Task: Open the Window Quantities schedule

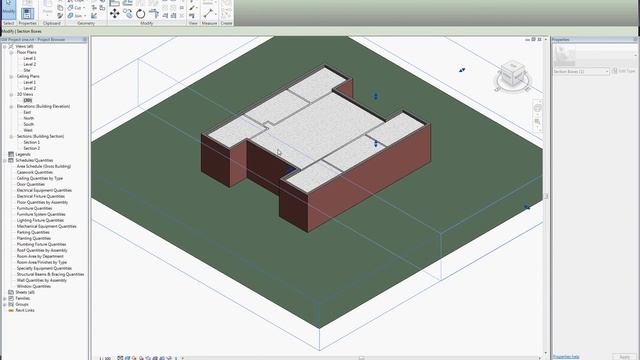Action: click(x=33, y=287)
